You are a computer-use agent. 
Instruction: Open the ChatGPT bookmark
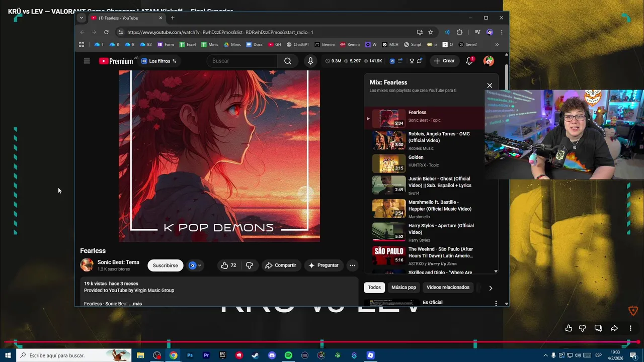click(298, 44)
